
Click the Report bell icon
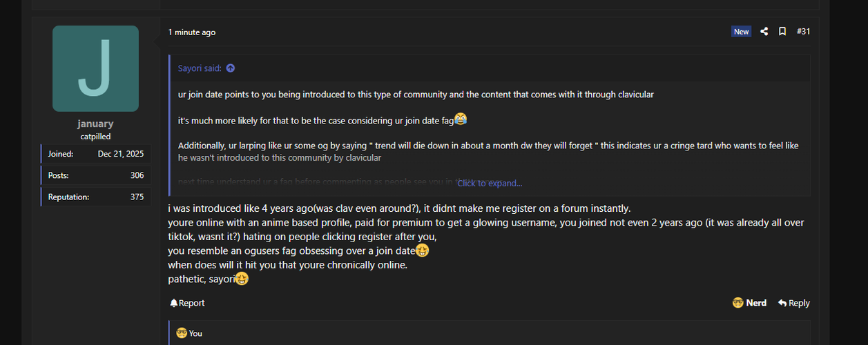tap(173, 303)
